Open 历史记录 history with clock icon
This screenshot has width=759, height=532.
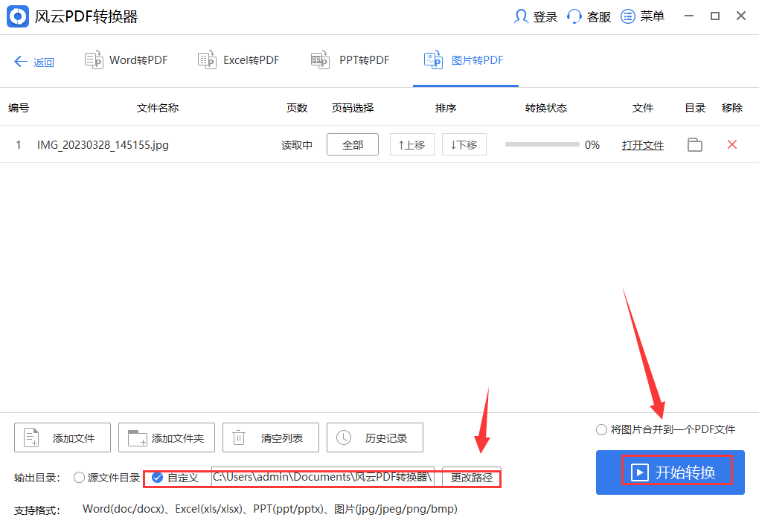pos(374,438)
